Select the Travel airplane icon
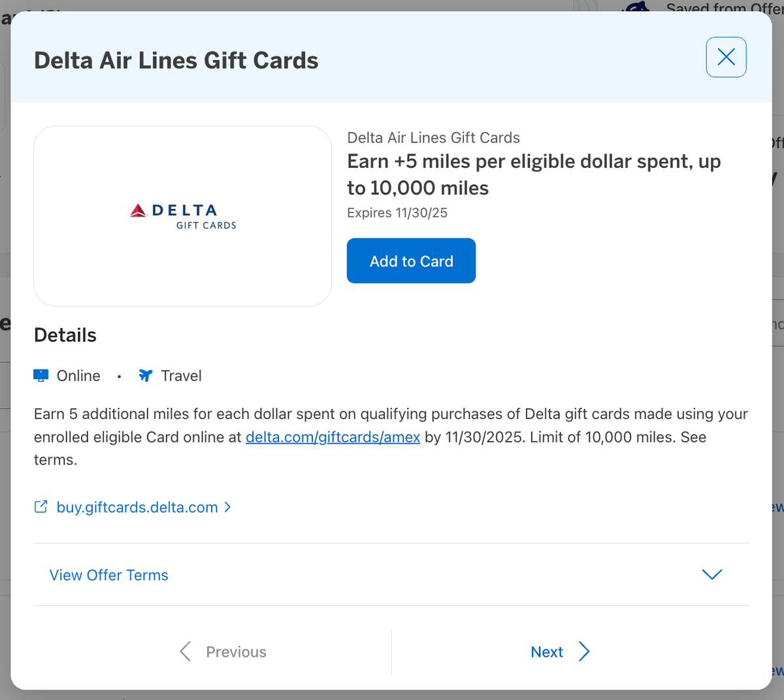This screenshot has width=784, height=700. pyautogui.click(x=144, y=375)
